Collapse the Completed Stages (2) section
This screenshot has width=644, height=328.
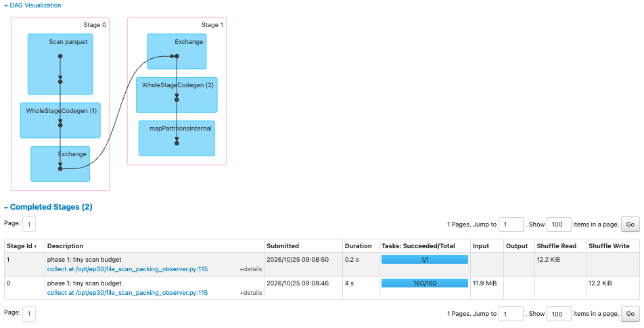coord(48,207)
